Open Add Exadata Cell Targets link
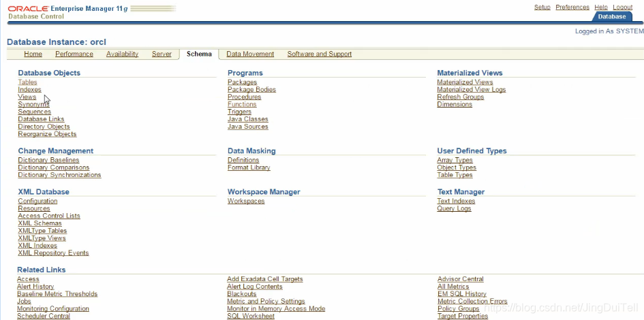Screen dimensions: 644x320 click(265, 279)
